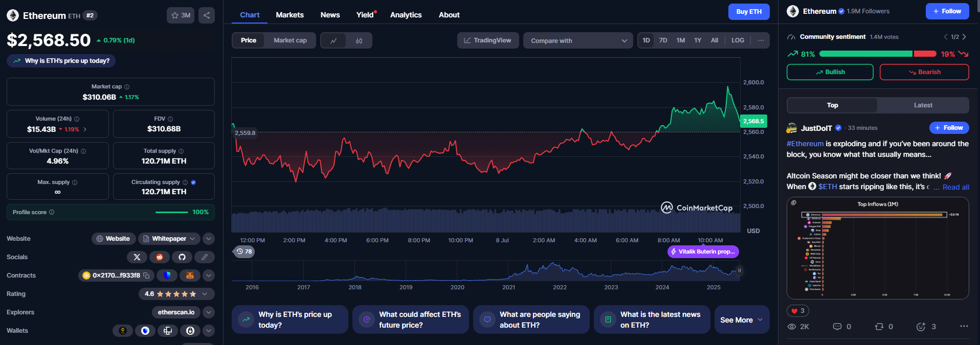Click the comment icon on JustDoIT's post
The height and width of the screenshot is (345, 980).
point(837,327)
